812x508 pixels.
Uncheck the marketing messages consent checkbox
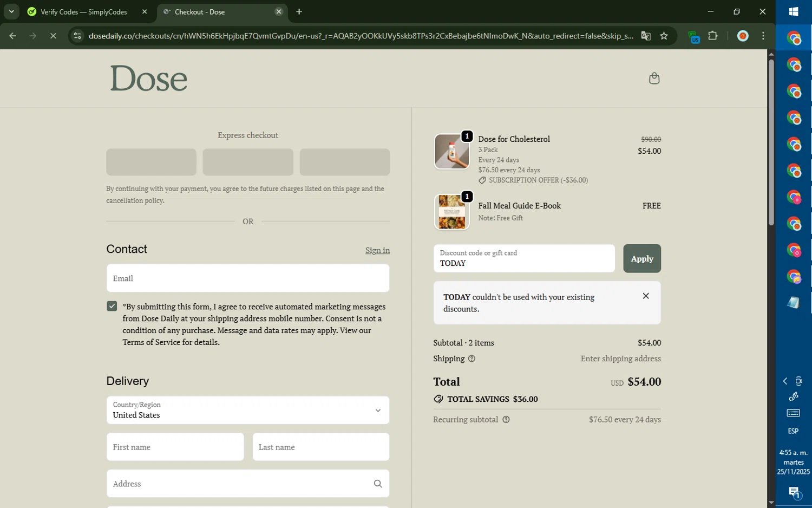(112, 307)
